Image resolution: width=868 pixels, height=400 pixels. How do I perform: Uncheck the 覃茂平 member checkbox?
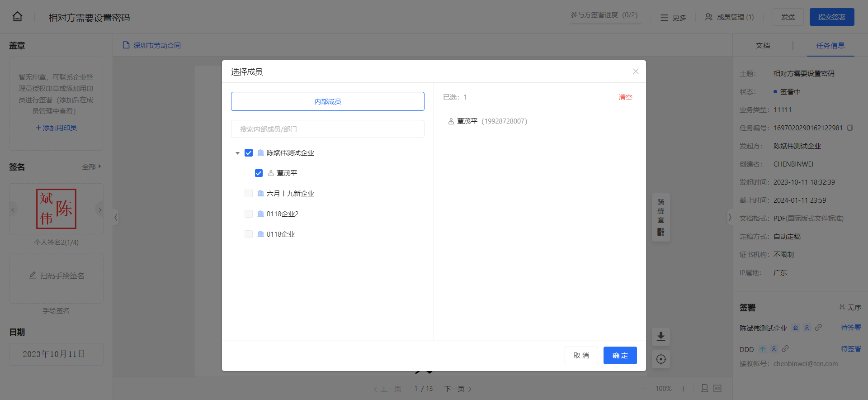click(x=259, y=173)
